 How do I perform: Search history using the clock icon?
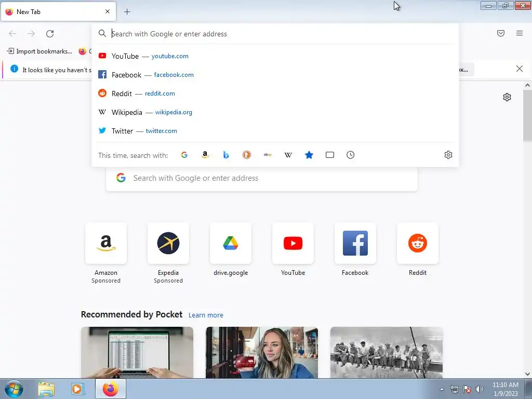(351, 155)
